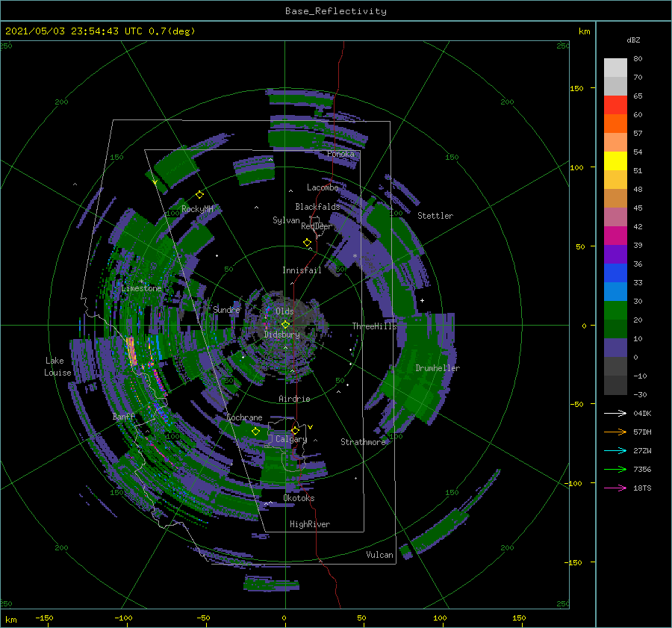The height and width of the screenshot is (628, 672).
Task: Click the Vulcan city label
Action: [x=379, y=555]
